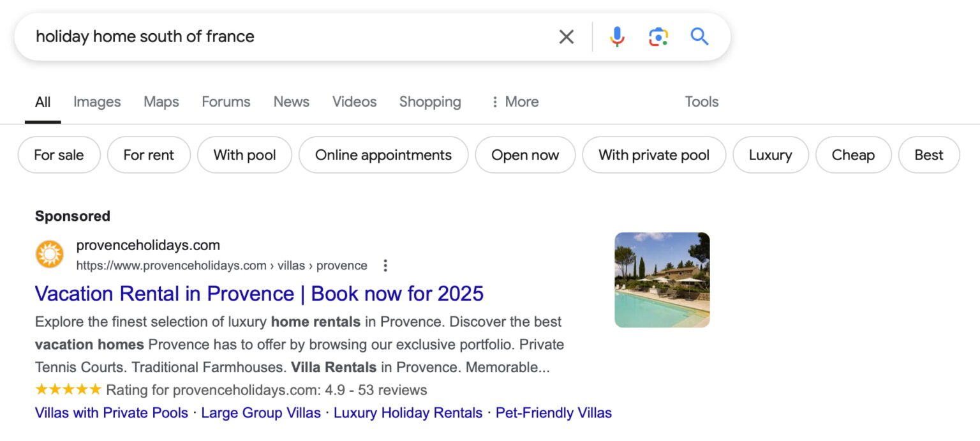Open the Shopping results
Screen dimensions: 980x441
(429, 101)
